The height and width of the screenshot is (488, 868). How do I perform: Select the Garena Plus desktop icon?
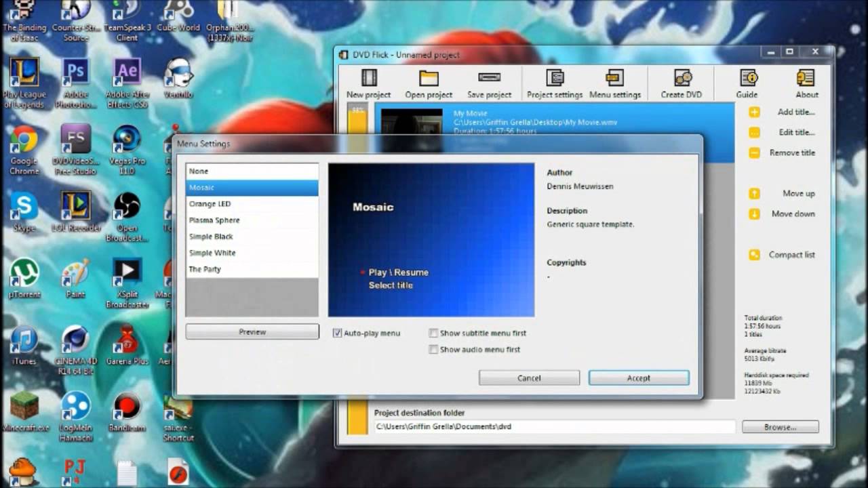pyautogui.click(x=127, y=345)
